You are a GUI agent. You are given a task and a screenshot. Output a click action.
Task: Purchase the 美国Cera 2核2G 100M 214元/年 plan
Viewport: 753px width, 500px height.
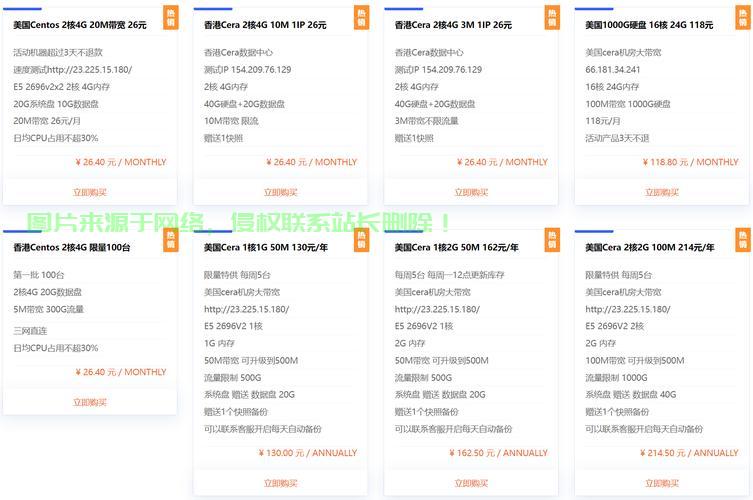click(x=662, y=483)
